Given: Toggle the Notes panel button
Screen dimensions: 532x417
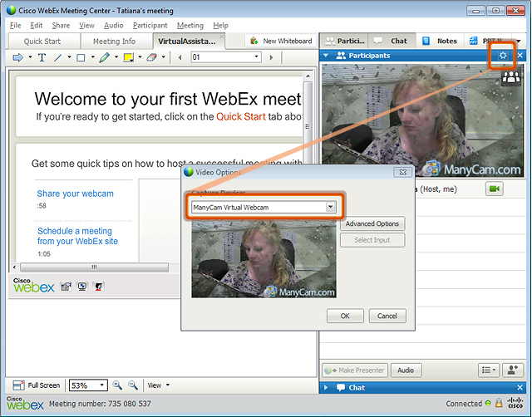Looking at the screenshot, I should pyautogui.click(x=440, y=41).
